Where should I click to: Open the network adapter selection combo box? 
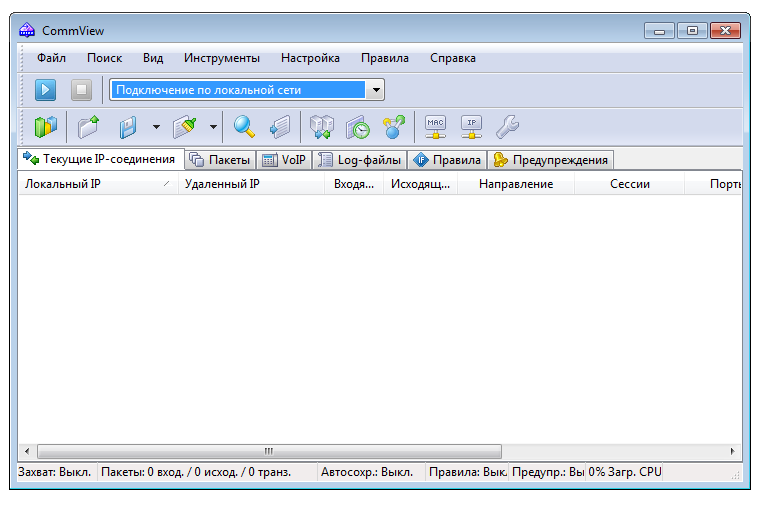pyautogui.click(x=247, y=90)
